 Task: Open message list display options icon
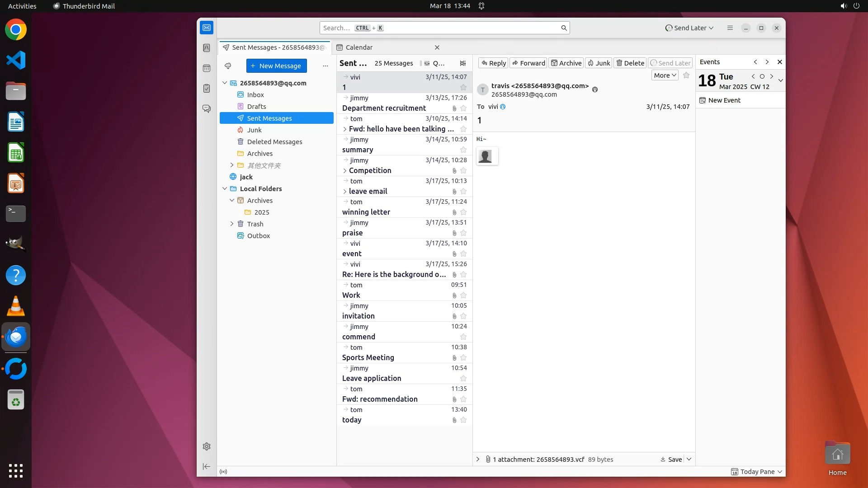[462, 63]
